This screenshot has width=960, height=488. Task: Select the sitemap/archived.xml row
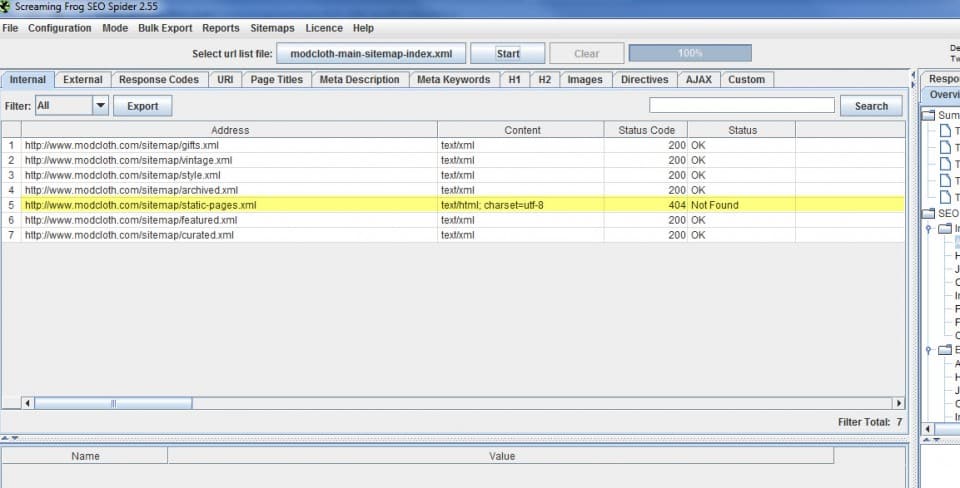[x=453, y=190]
